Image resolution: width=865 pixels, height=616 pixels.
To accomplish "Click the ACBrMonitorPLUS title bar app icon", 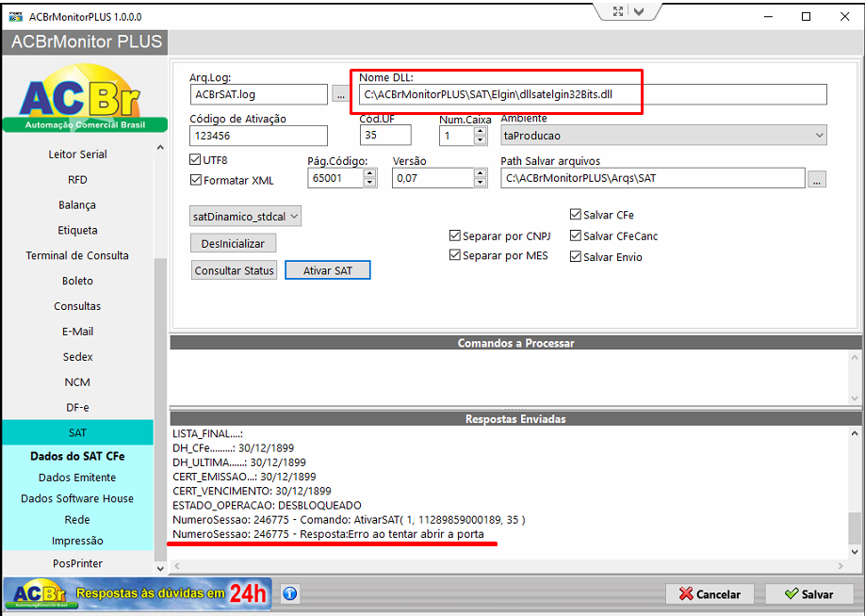I will 15,17.
